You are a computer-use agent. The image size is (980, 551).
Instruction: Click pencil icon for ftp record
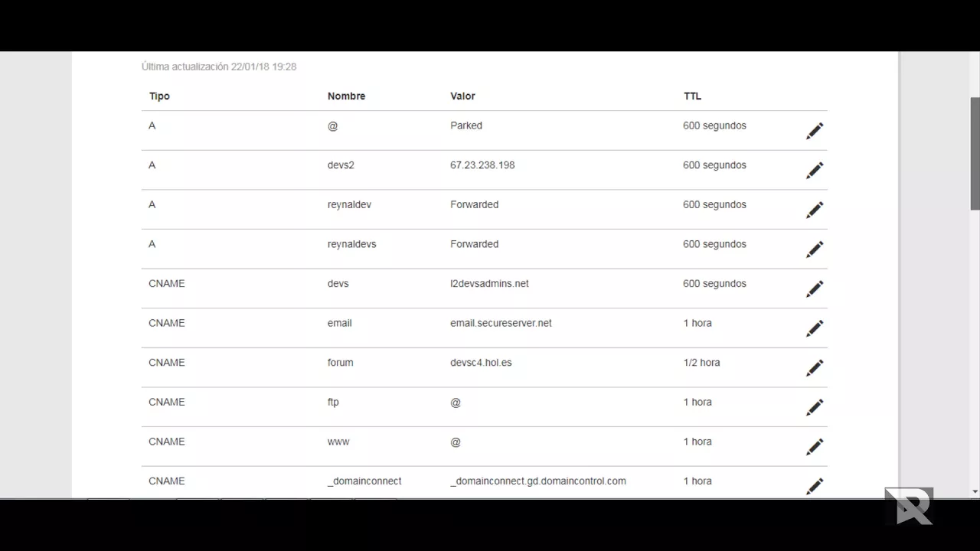pos(815,407)
